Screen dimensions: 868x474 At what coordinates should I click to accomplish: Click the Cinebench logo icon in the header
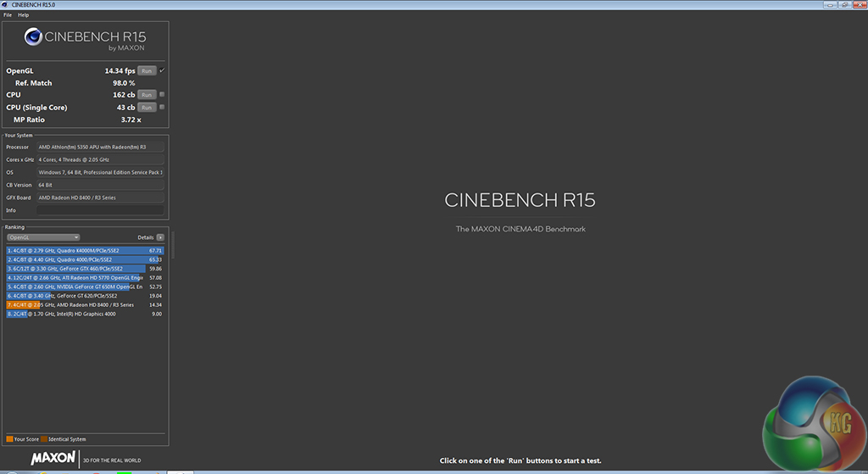click(x=33, y=37)
